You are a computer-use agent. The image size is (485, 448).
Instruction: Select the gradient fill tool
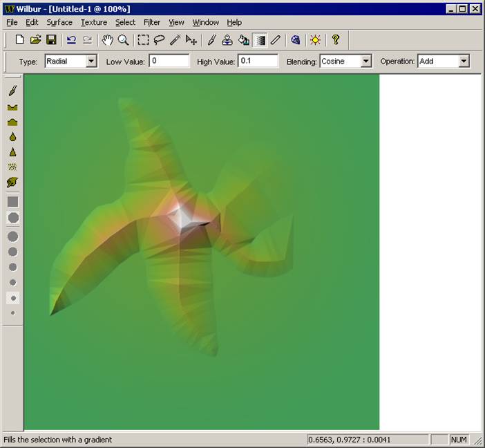point(260,40)
